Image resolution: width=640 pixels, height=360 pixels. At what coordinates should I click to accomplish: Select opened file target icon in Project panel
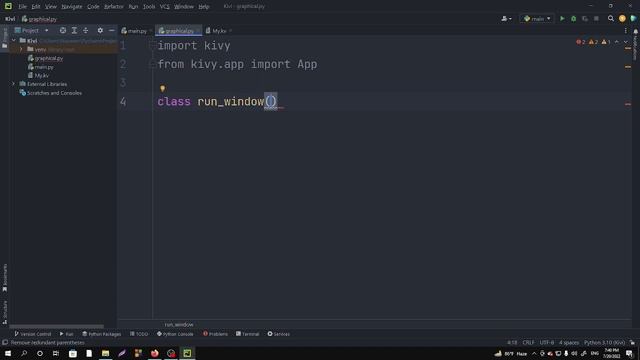tap(63, 31)
